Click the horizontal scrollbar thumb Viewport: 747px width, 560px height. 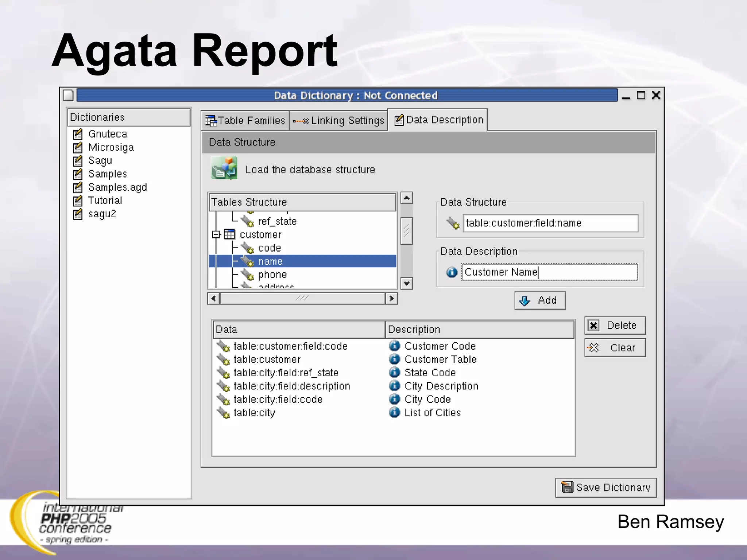pyautogui.click(x=302, y=298)
